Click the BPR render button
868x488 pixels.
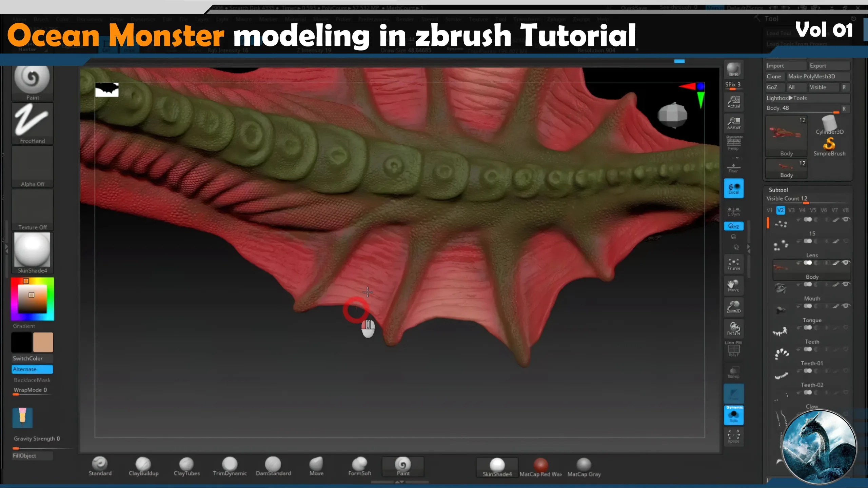(733, 69)
